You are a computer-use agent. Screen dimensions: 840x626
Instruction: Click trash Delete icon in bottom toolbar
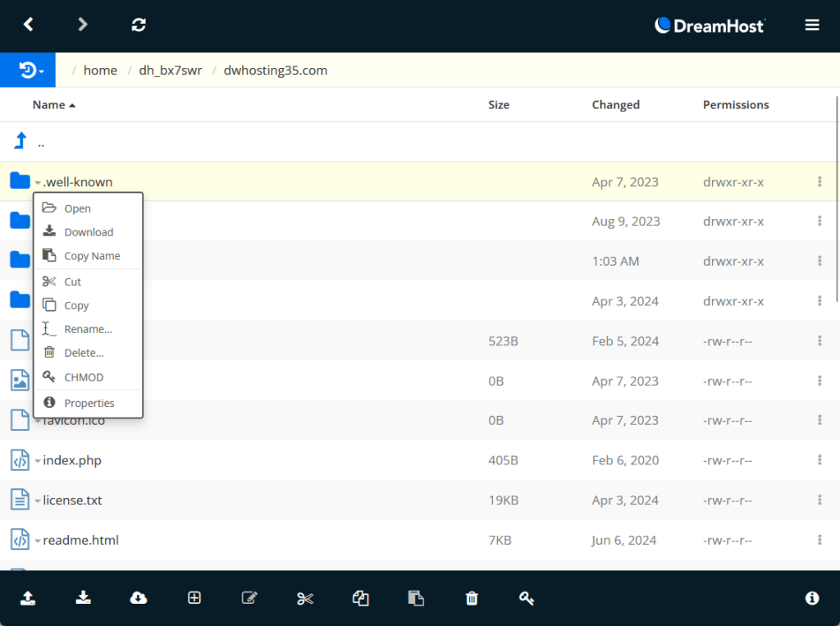[x=472, y=598]
